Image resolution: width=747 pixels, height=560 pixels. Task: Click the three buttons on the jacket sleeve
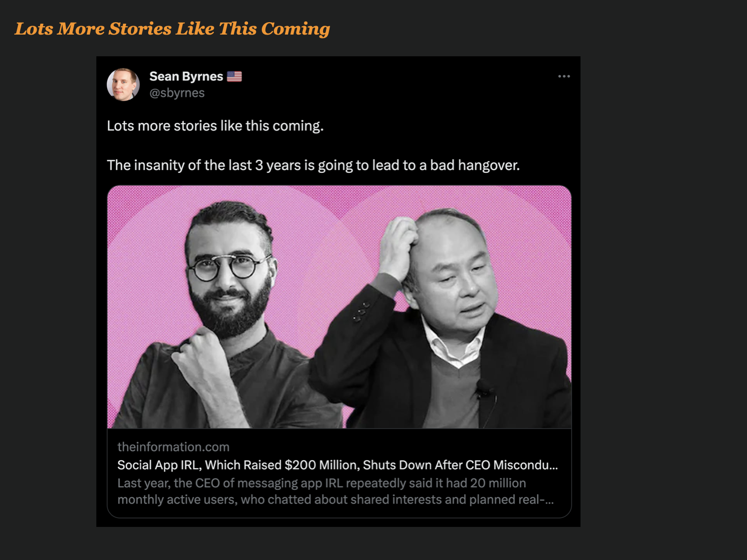(x=360, y=312)
